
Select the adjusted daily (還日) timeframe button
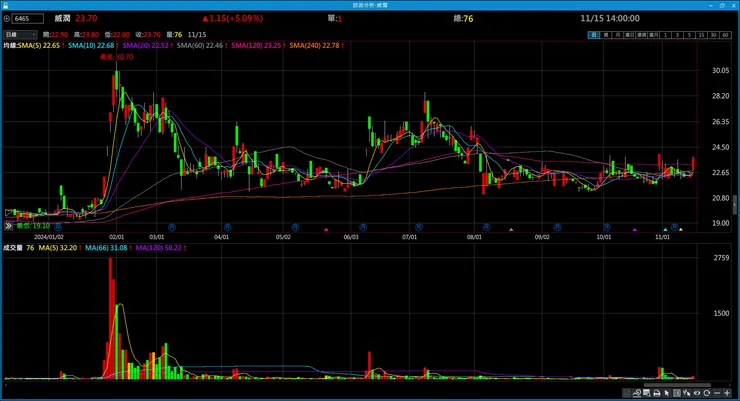click(x=630, y=34)
